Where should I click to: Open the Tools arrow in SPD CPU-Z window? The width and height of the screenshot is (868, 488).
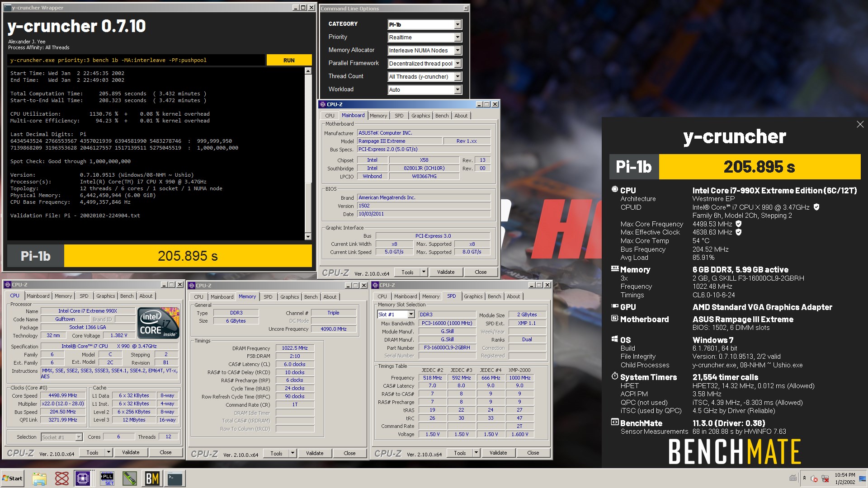click(476, 453)
